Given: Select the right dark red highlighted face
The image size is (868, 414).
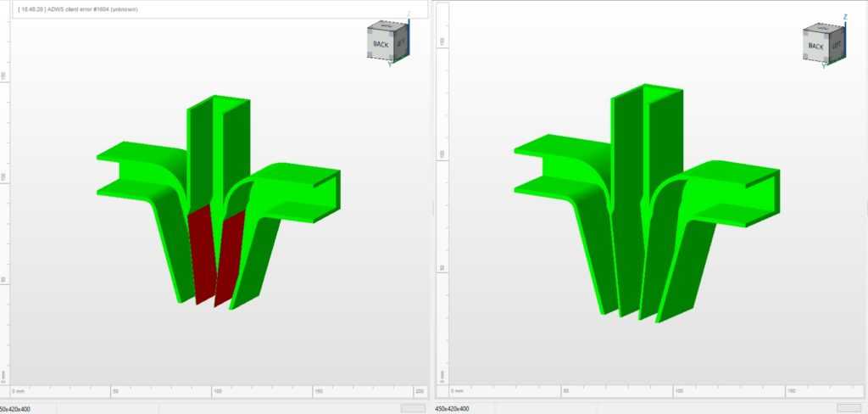Looking at the screenshot, I should pos(229,255).
